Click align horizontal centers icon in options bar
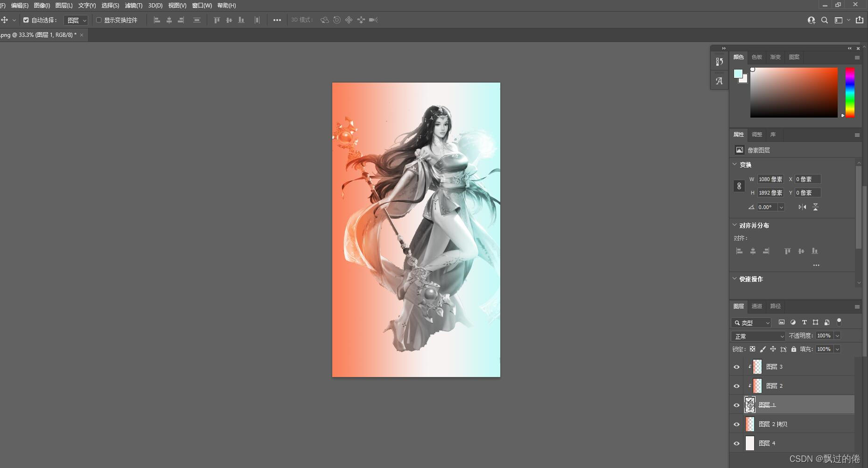The height and width of the screenshot is (468, 868). coord(169,20)
